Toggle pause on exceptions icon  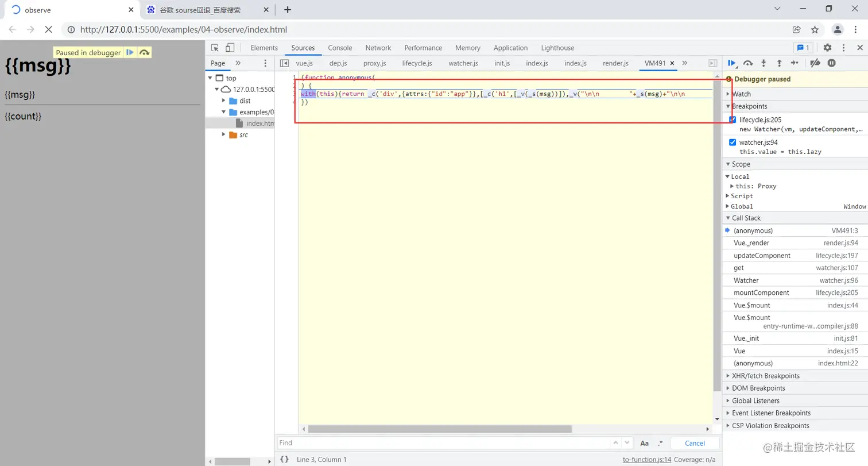pyautogui.click(x=831, y=63)
